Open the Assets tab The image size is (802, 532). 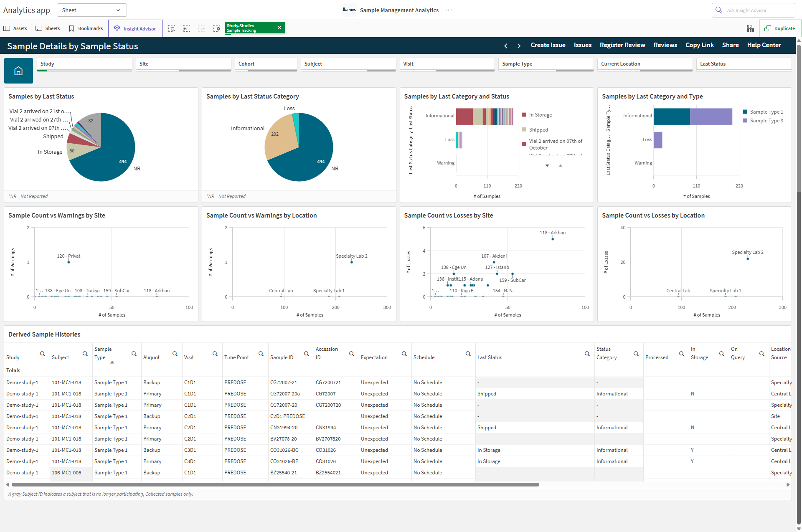15,28
